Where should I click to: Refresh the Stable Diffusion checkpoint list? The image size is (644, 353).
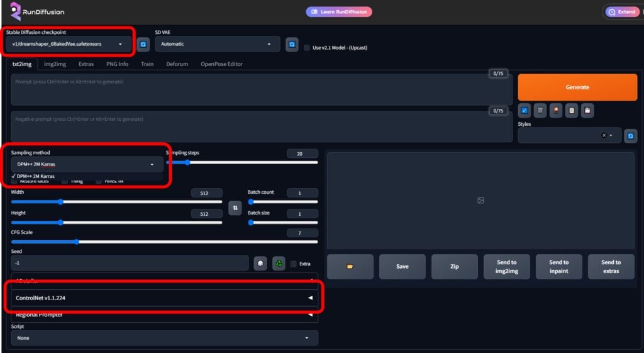click(143, 44)
